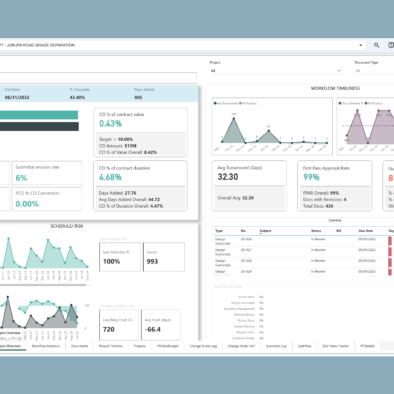The image size is (394, 394).
Task: Select the CO % of contract value card
Action: (140, 132)
